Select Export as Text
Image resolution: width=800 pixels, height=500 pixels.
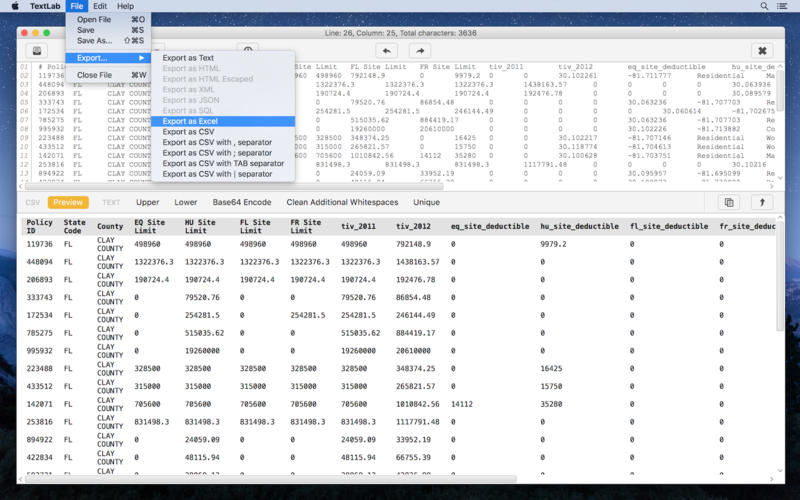tap(223, 58)
